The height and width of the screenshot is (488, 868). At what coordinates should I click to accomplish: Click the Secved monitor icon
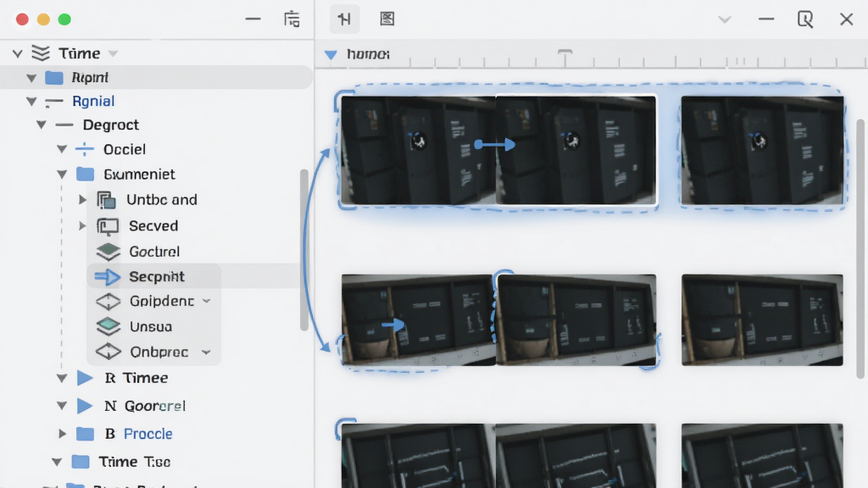pyautogui.click(x=108, y=225)
